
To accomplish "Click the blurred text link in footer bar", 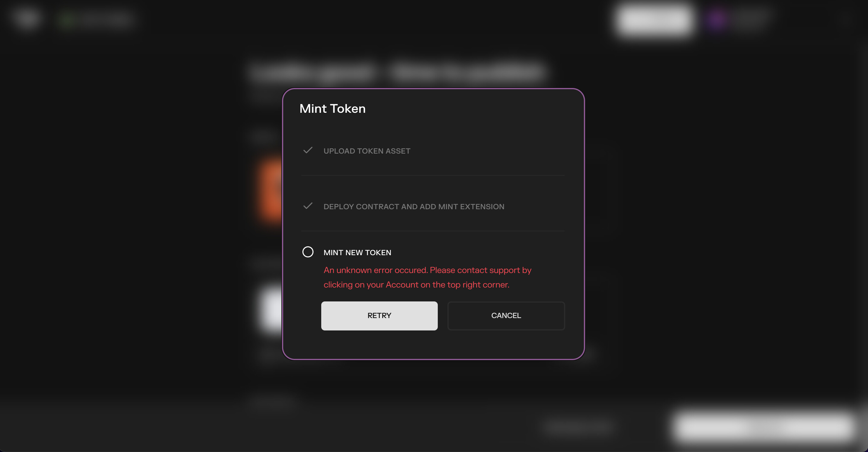I will point(578,427).
